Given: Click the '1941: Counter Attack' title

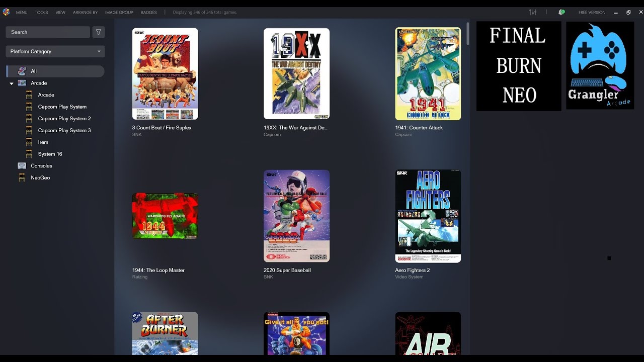Looking at the screenshot, I should pyautogui.click(x=419, y=128).
